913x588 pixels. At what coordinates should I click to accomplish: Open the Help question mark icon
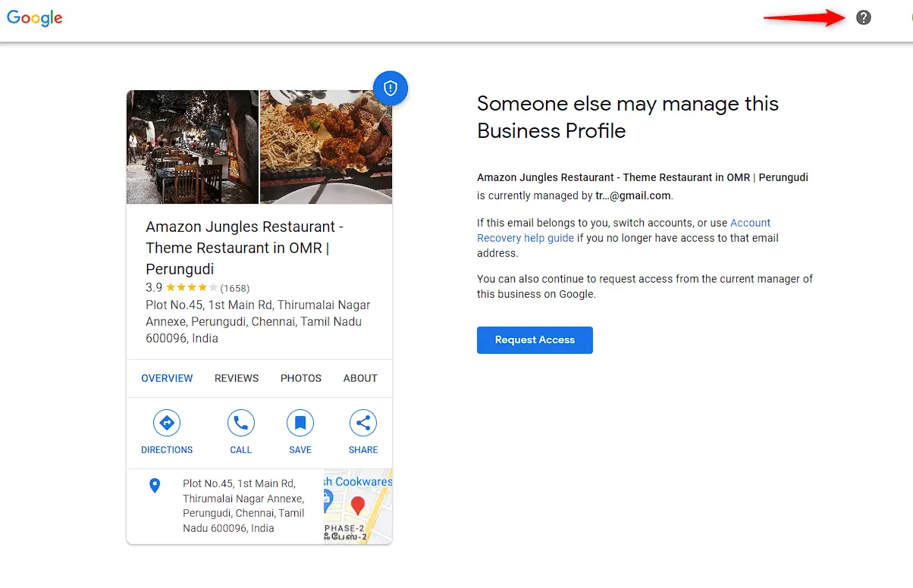863,17
